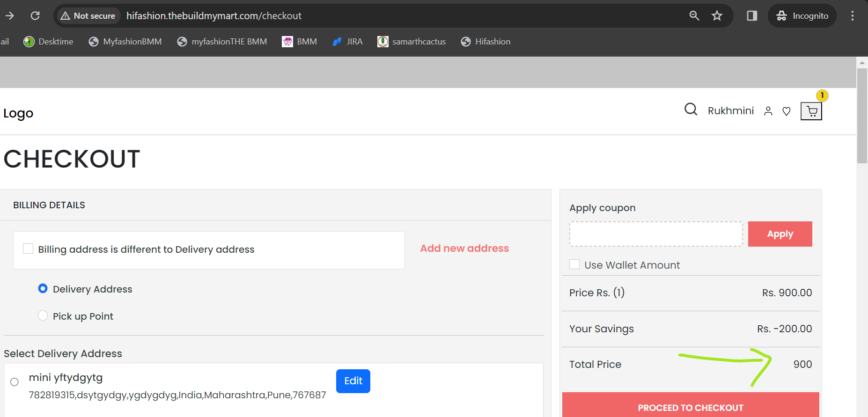Click Add new address link
Viewport: 868px width, 417px height.
[464, 249]
